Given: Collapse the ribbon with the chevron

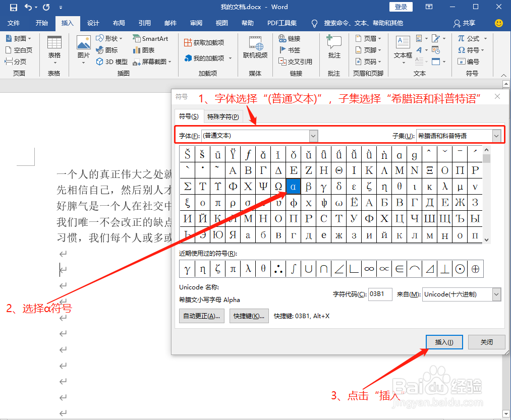Looking at the screenshot, I should tap(503, 75).
